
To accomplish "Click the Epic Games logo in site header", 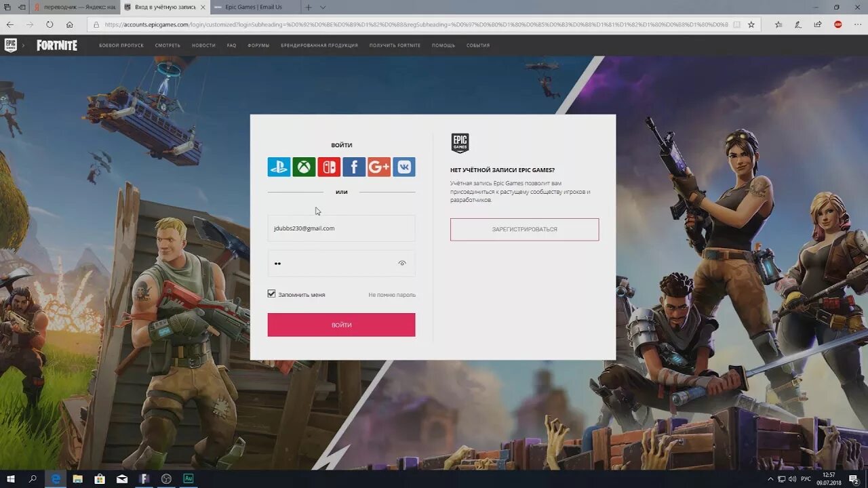I will (10, 45).
